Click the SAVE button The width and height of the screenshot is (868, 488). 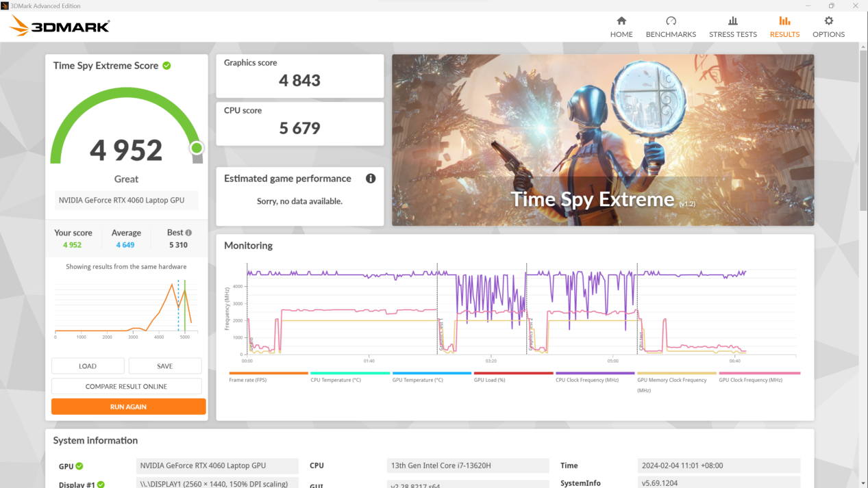pos(165,366)
